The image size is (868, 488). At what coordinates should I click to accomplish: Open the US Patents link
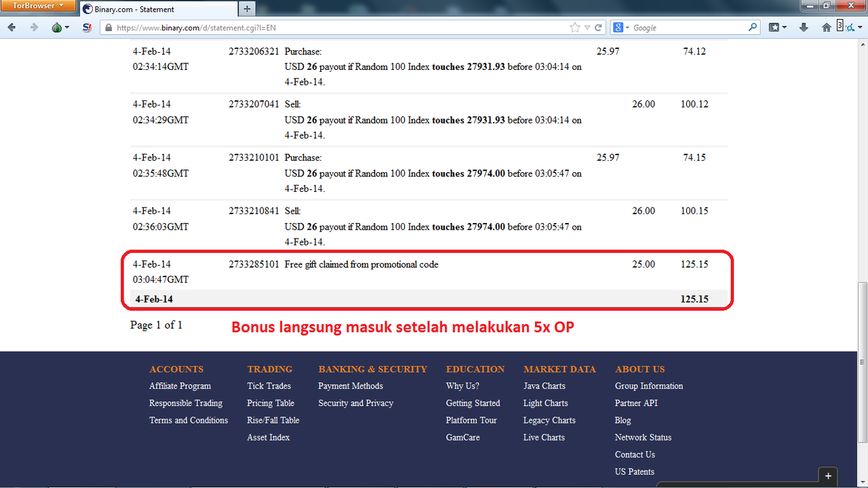(635, 472)
